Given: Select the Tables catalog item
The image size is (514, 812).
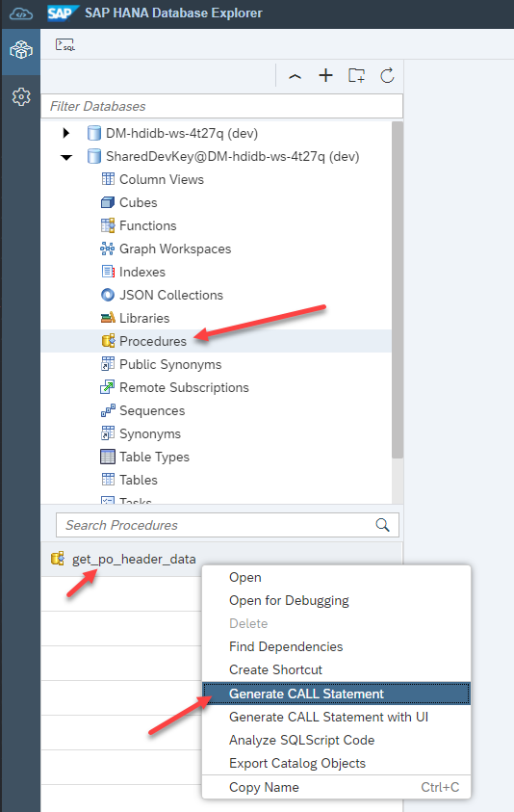Looking at the screenshot, I should 139,480.
